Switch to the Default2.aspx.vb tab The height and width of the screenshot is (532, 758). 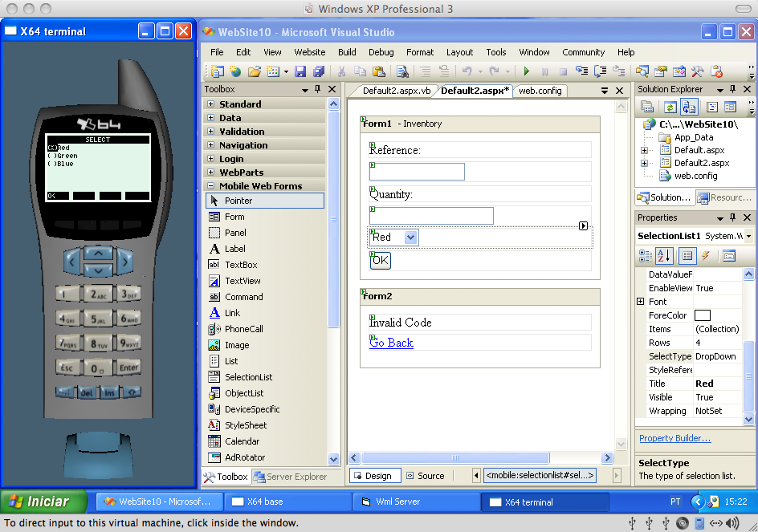[397, 91]
